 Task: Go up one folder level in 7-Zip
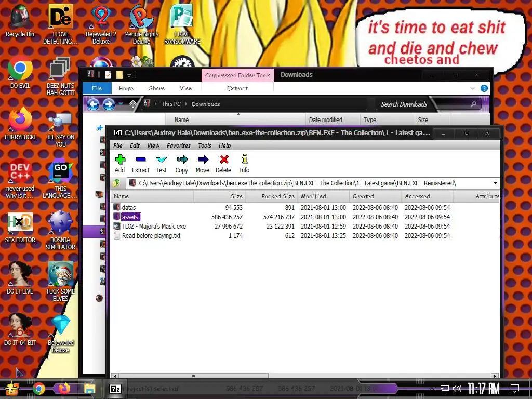tap(116, 183)
